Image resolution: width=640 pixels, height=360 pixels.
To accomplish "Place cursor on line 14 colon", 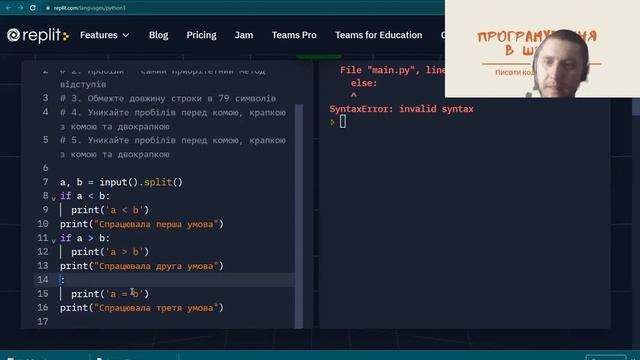I will click(62, 280).
